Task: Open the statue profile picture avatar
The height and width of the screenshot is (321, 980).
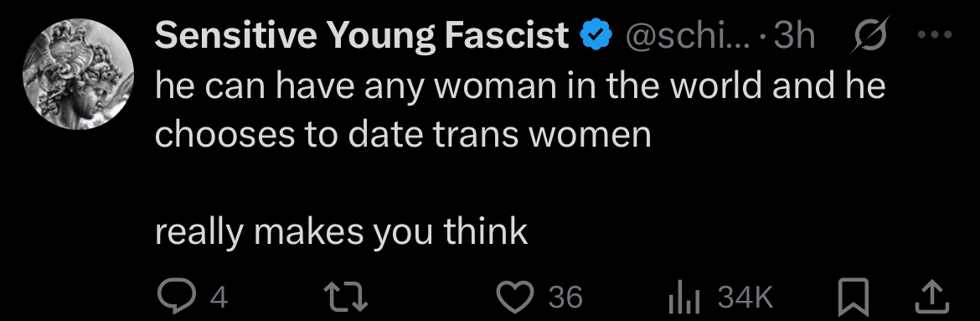Action: [78, 74]
